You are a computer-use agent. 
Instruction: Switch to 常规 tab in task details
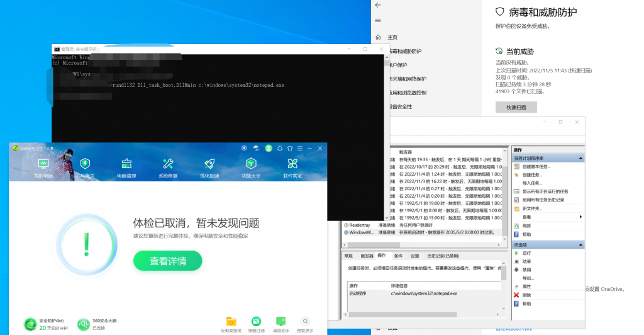(x=348, y=256)
